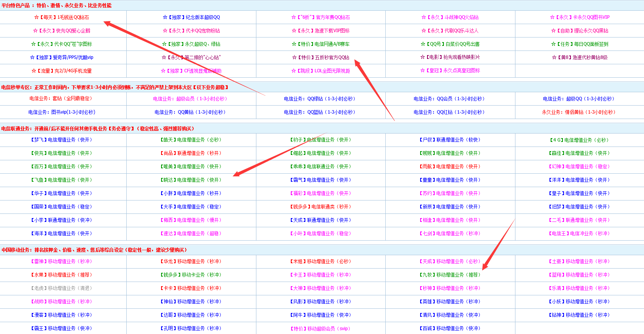
Task: Open 【速达】电信增值业务（超稳）
Action: (x=191, y=233)
